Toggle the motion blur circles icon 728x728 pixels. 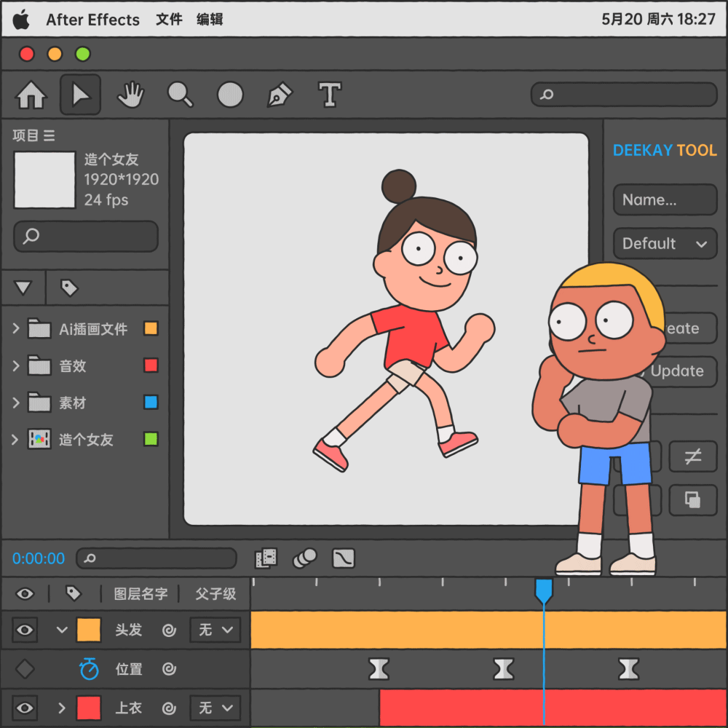click(x=304, y=558)
